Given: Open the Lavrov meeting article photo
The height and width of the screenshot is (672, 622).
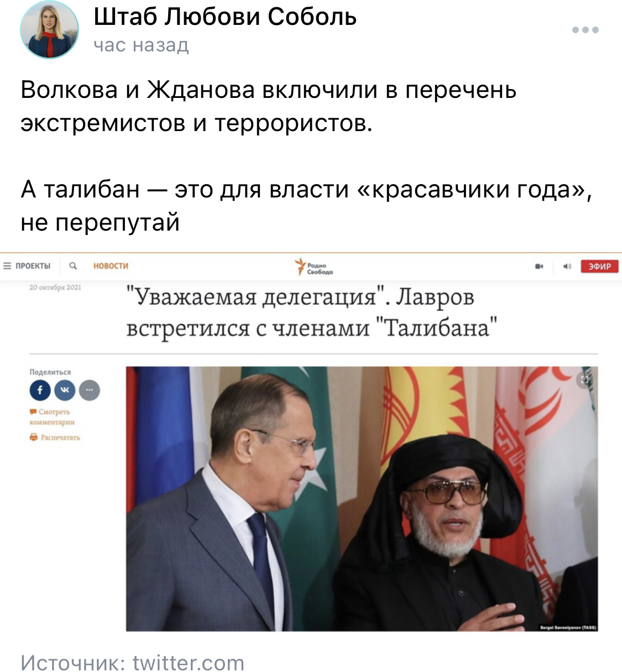Looking at the screenshot, I should tap(362, 498).
